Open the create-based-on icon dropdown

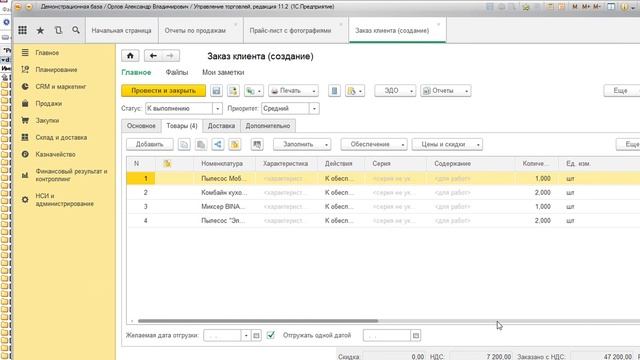coord(253,91)
